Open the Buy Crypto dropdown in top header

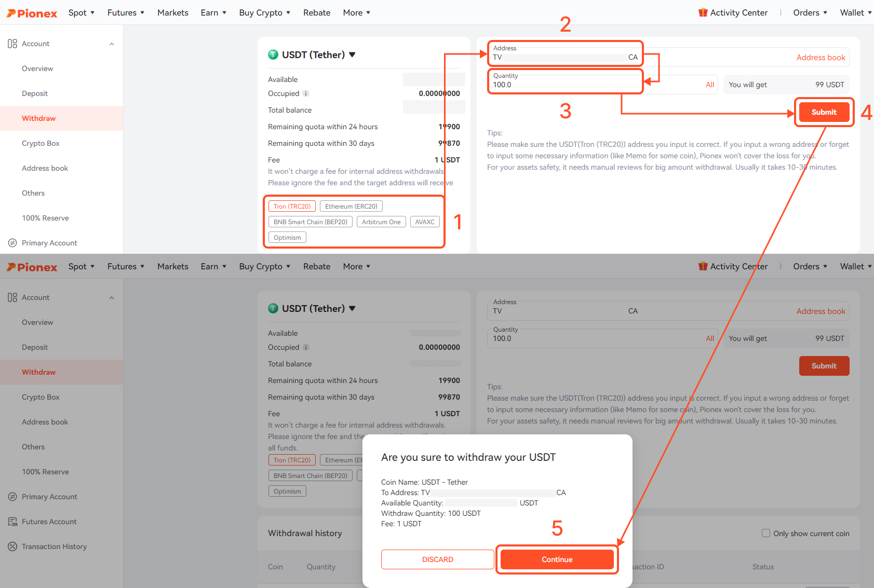[x=265, y=12]
